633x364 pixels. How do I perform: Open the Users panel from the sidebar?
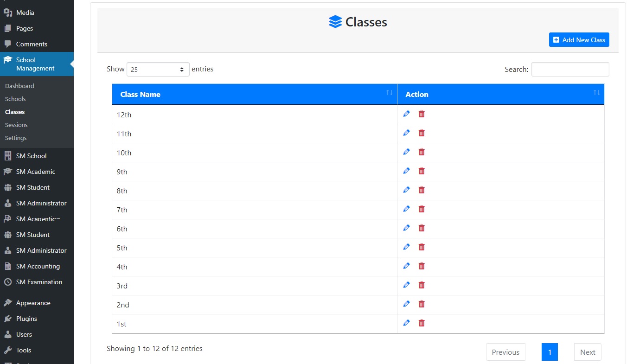click(23, 334)
